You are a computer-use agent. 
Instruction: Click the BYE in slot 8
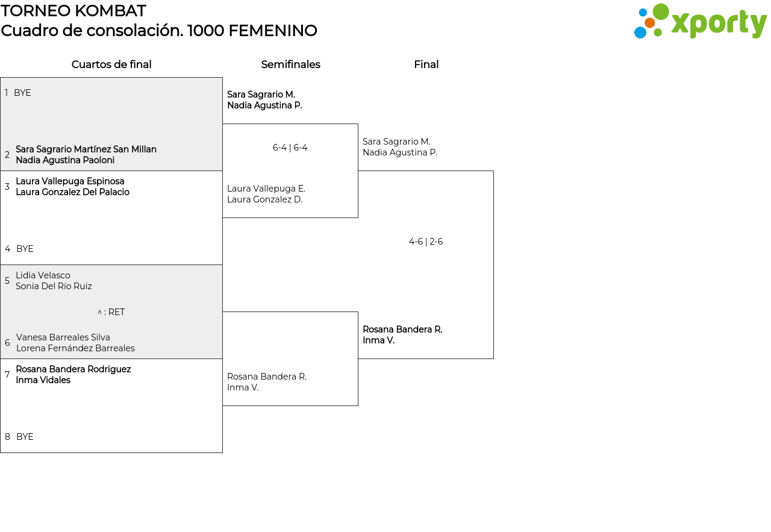(x=25, y=437)
